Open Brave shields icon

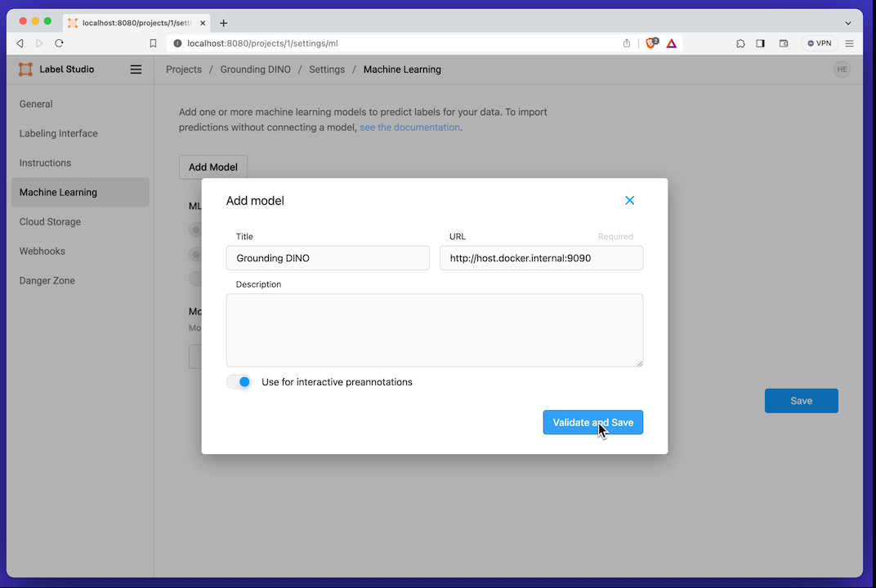651,43
